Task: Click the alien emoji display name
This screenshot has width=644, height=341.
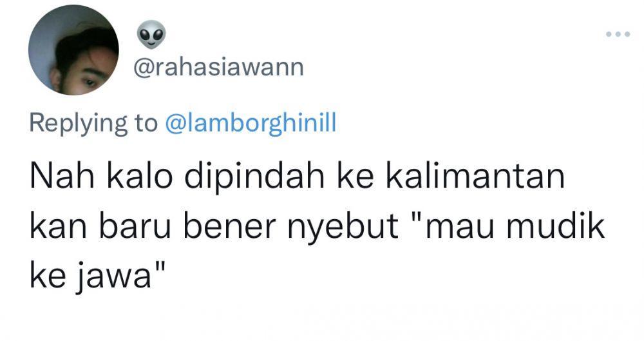Action: point(151,35)
